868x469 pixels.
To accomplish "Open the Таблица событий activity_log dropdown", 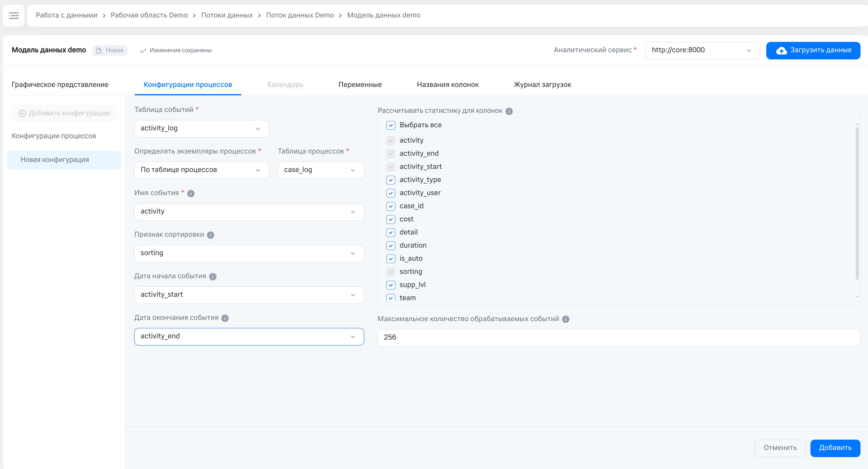I will [x=202, y=129].
